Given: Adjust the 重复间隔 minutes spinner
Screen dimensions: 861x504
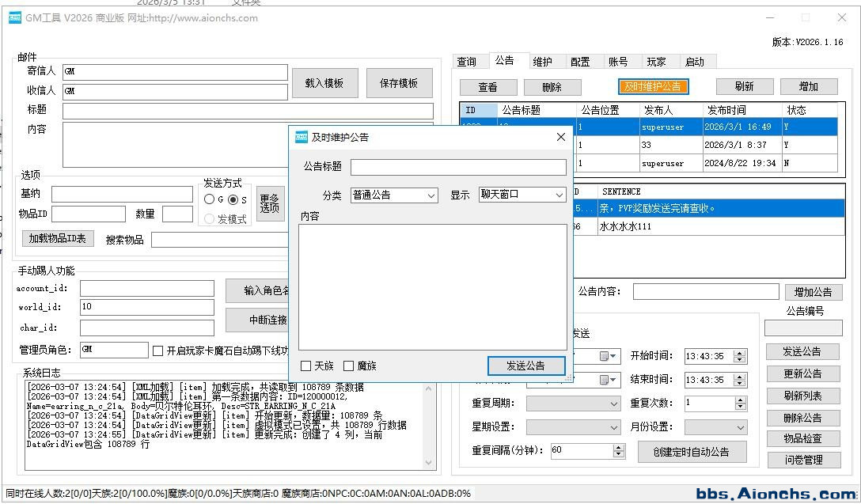Looking at the screenshot, I should 618,450.
